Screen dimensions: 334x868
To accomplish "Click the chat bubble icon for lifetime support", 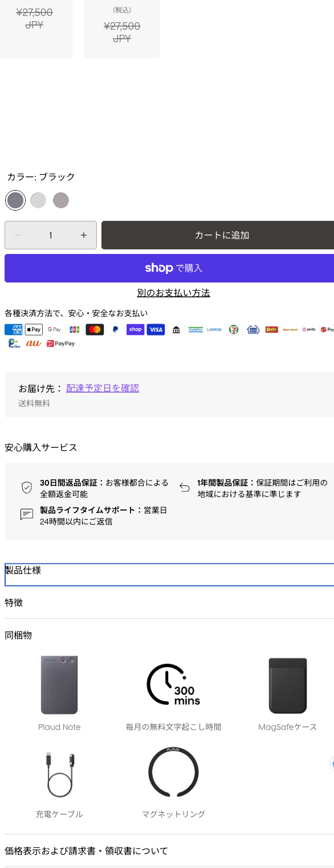I will tap(27, 515).
